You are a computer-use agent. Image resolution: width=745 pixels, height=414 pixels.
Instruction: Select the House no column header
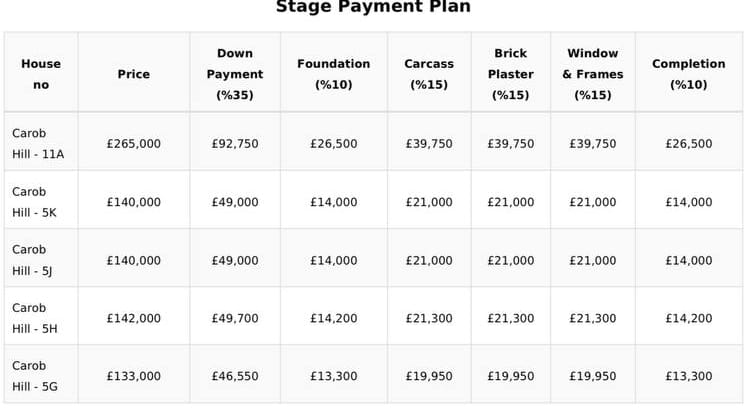tap(41, 74)
